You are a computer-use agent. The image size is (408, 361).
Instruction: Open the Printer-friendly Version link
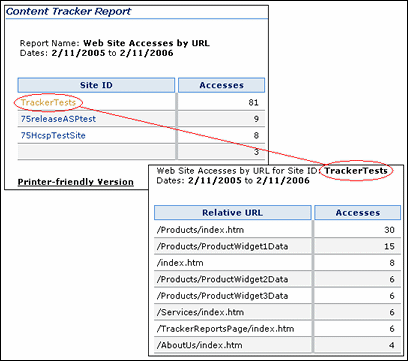76,182
